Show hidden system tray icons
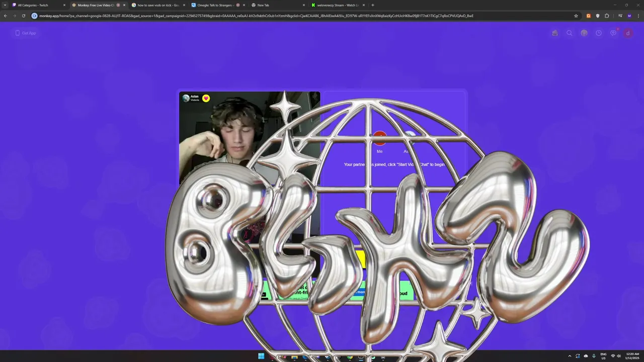The image size is (644, 362). (570, 356)
